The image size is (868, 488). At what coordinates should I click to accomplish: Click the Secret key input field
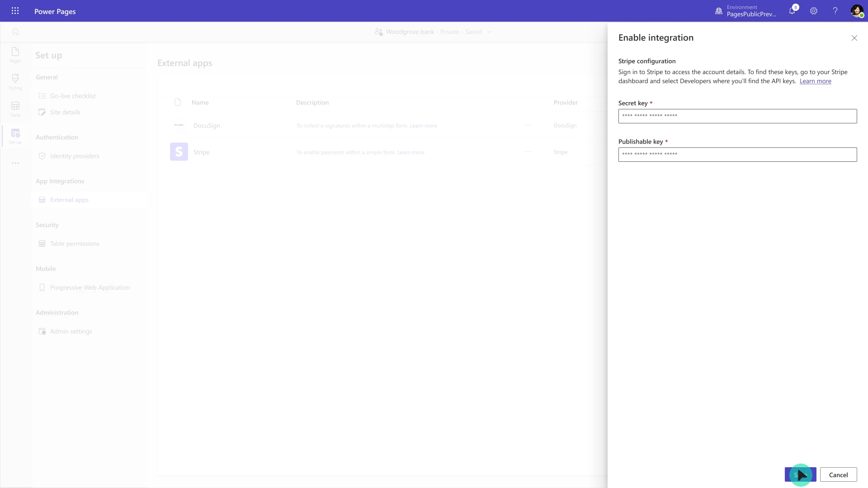click(737, 116)
